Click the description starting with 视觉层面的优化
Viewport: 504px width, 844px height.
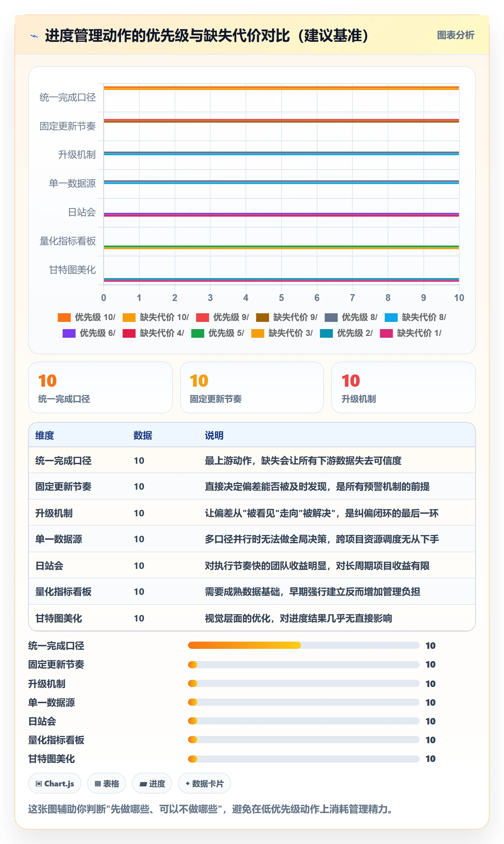coord(298,618)
